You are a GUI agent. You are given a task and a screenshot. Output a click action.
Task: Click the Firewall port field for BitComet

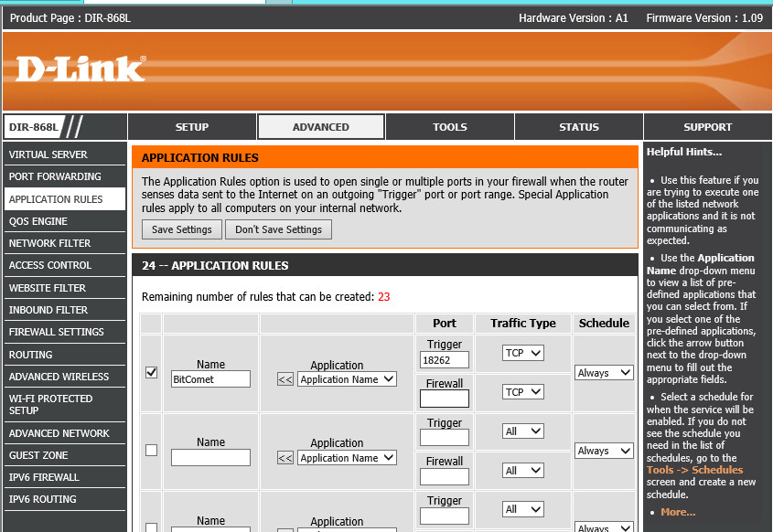click(x=445, y=399)
